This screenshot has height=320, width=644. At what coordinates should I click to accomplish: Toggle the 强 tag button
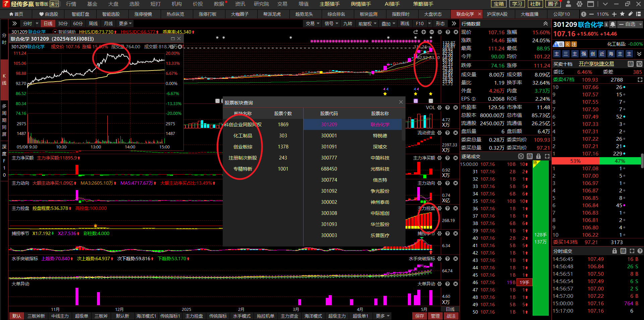[584, 54]
